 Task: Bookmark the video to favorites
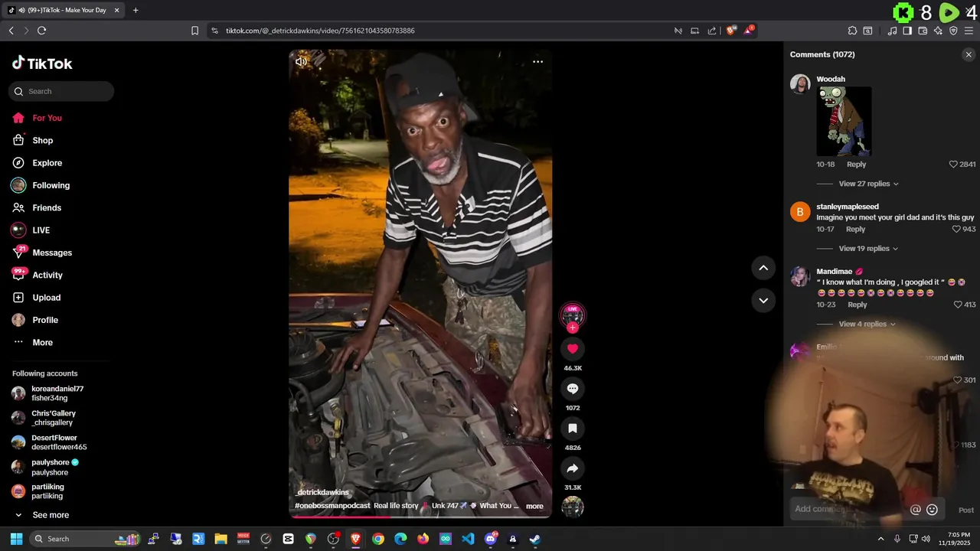[x=572, y=429]
